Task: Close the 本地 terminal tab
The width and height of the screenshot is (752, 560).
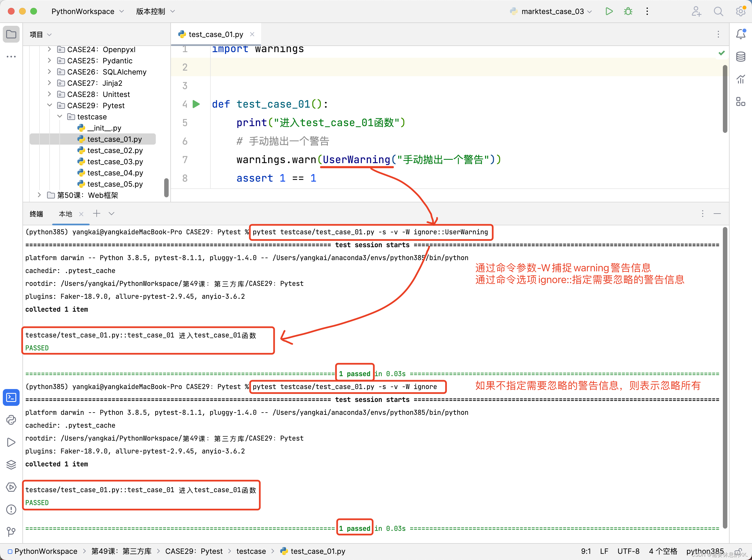Action: pyautogui.click(x=81, y=214)
